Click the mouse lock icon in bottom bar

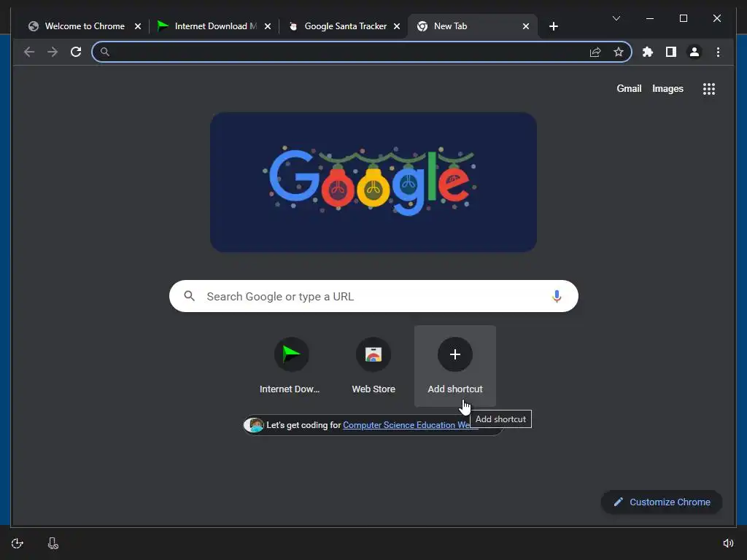[x=53, y=543]
